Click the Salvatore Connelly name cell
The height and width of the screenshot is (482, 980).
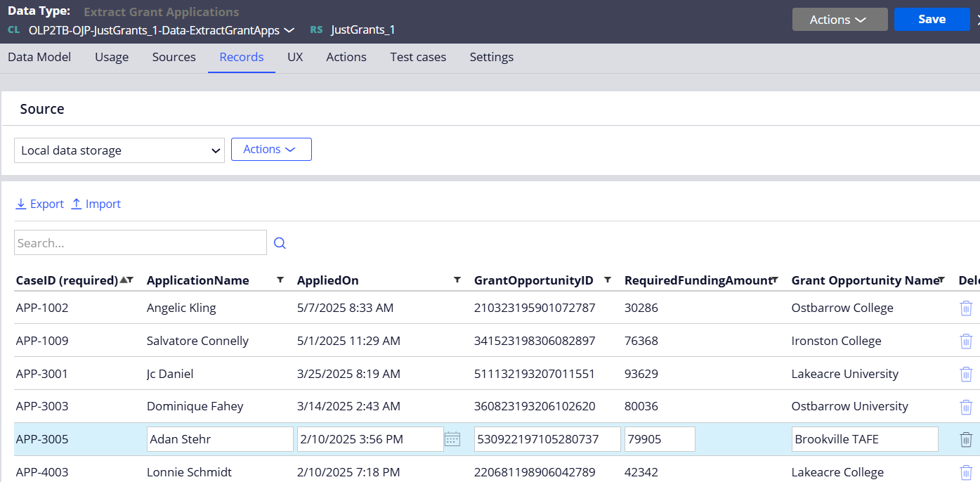tap(197, 341)
